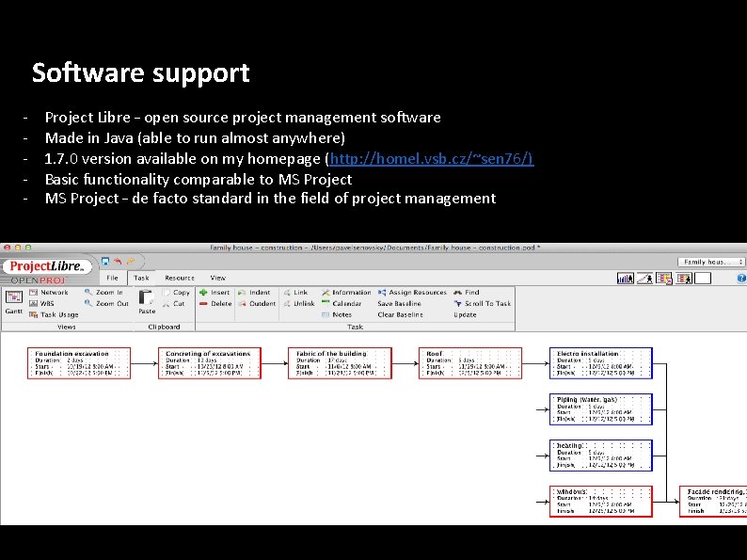Open the Family house project dropdown
The width and height of the screenshot is (747, 560).
711,262
